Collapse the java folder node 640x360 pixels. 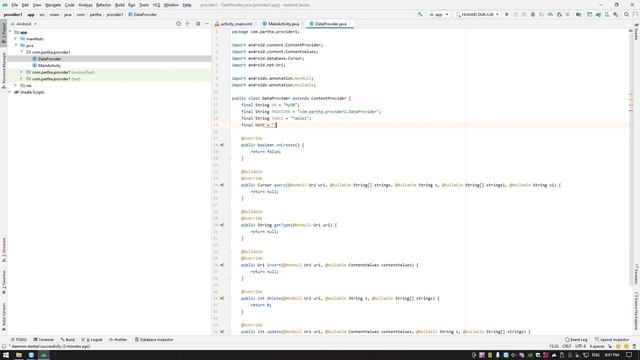pos(16,45)
